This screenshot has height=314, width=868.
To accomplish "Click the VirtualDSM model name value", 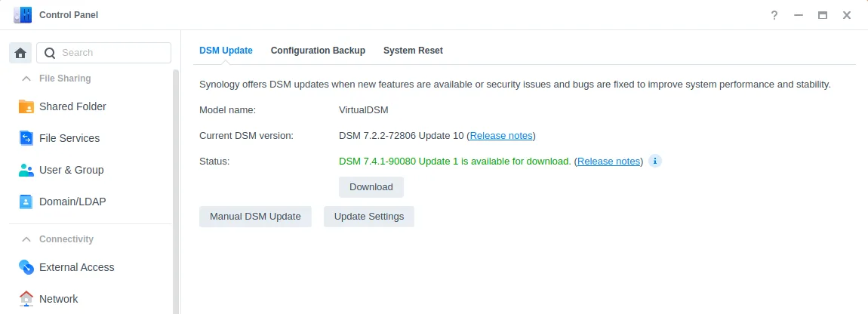I will coord(364,109).
